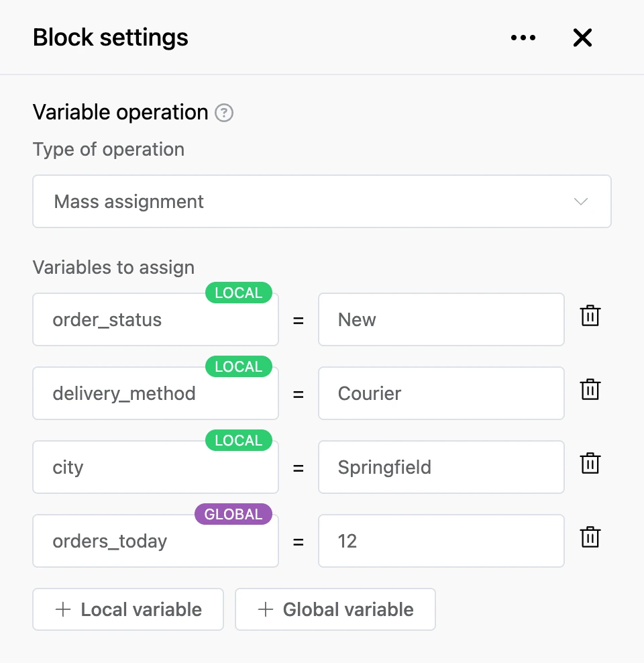This screenshot has height=663, width=644.
Task: Click the Type of operation label
Action: pos(109,149)
